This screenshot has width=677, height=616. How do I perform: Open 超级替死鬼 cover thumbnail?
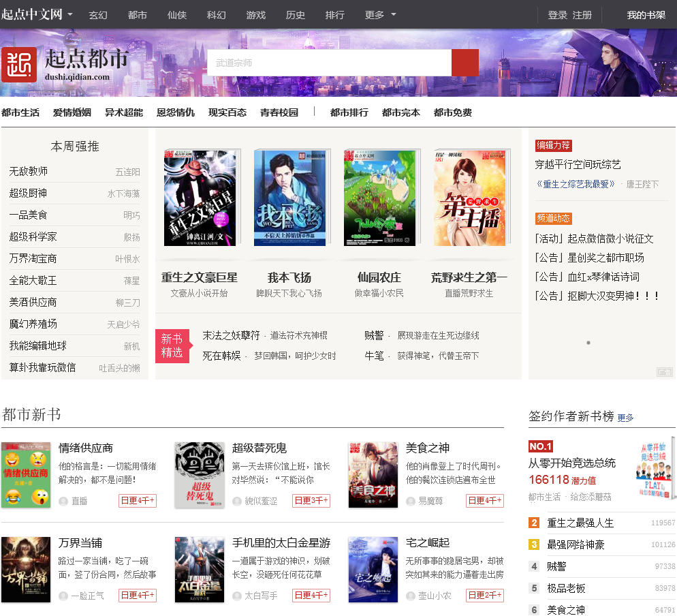tap(200, 475)
